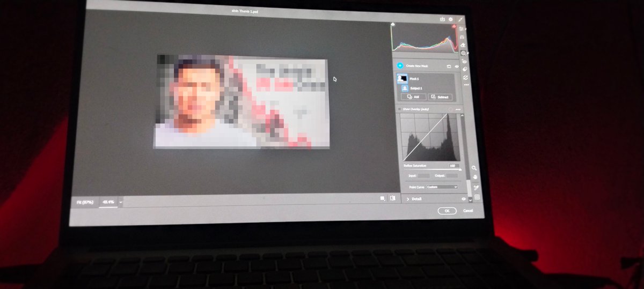This screenshot has width=644, height=289.
Task: Select the Zoom magnifier tool
Action: pyautogui.click(x=474, y=168)
